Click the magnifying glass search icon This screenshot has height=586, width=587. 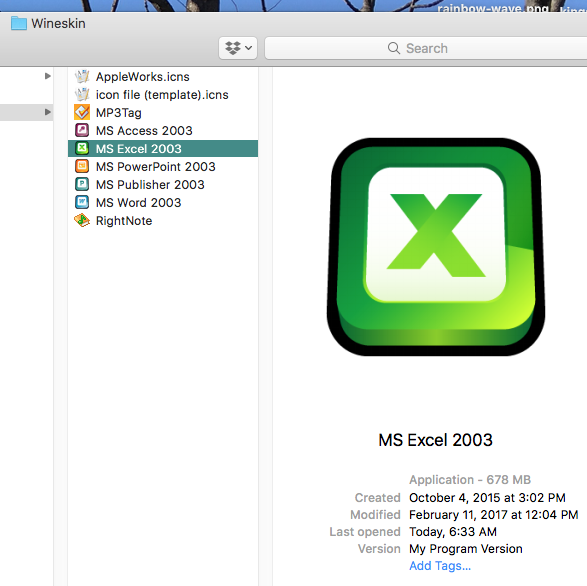393,48
